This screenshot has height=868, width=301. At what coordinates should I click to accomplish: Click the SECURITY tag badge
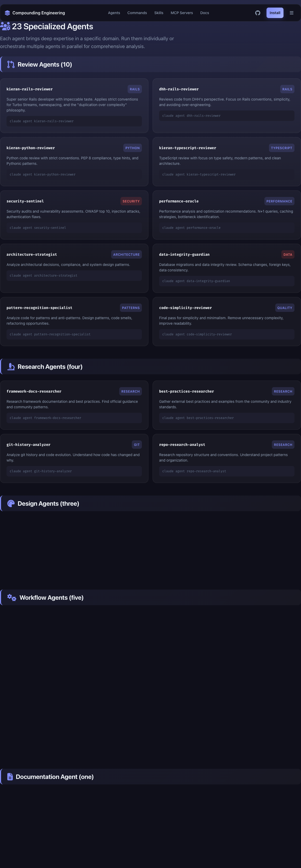coord(131,201)
